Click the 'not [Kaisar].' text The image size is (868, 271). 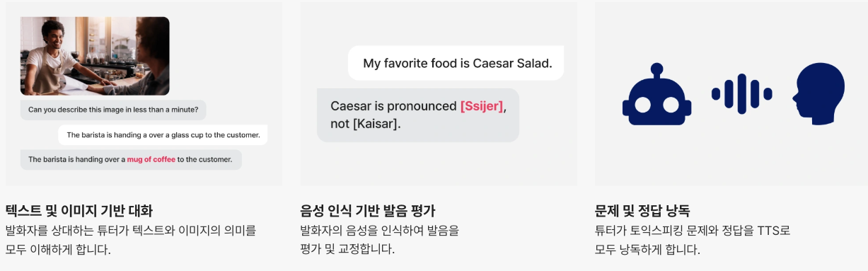click(366, 124)
